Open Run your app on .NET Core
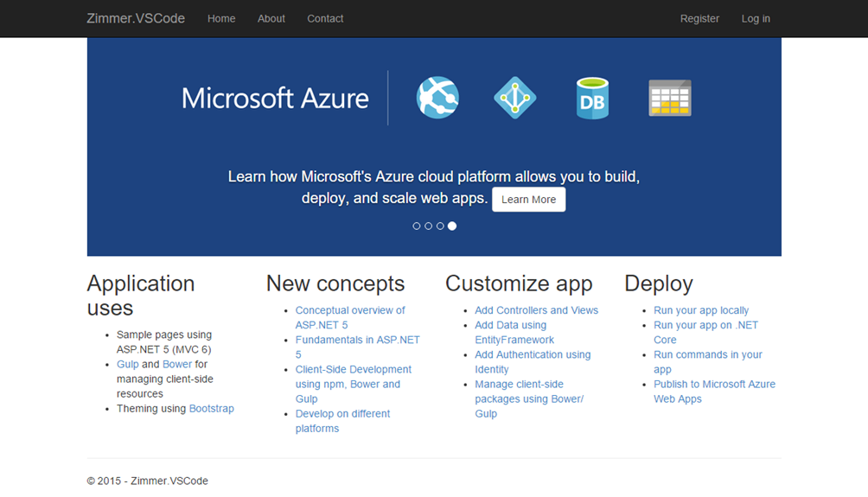Image resolution: width=868 pixels, height=497 pixels. coord(705,333)
